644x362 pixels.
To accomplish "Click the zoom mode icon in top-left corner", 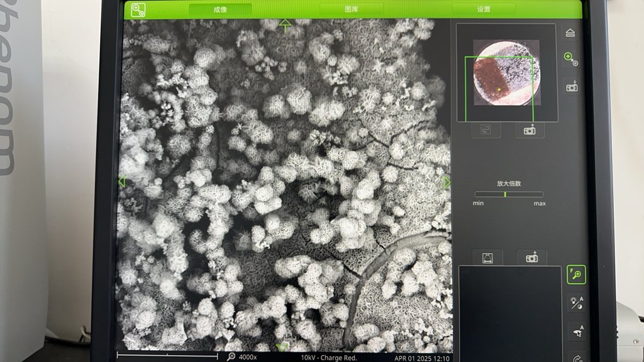I will click(x=138, y=10).
